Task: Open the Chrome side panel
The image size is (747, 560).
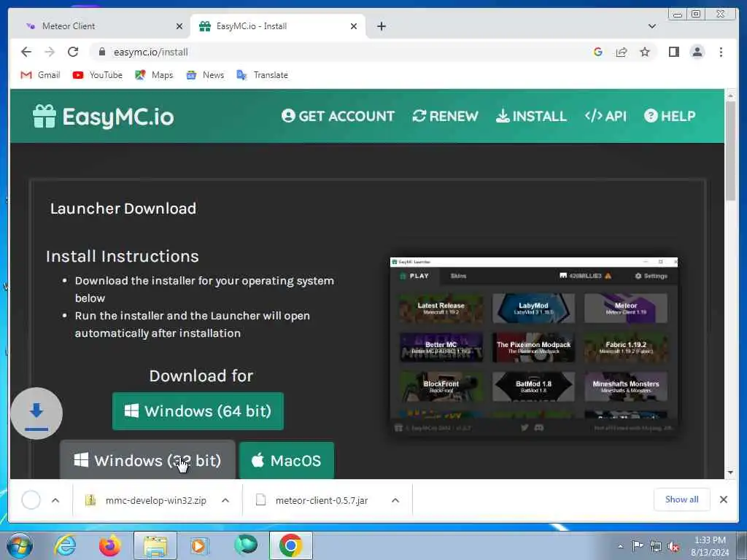Action: pos(673,52)
